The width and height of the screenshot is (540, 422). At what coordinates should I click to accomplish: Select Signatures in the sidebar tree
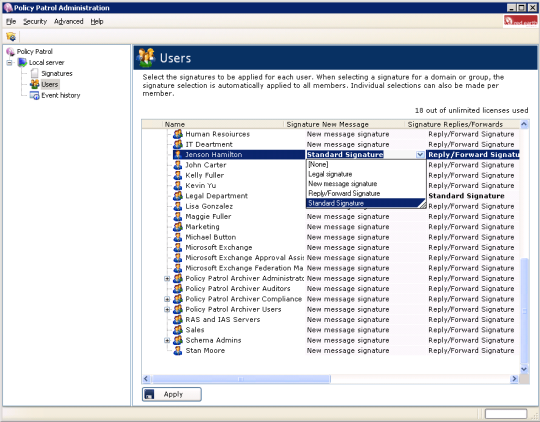pos(57,73)
